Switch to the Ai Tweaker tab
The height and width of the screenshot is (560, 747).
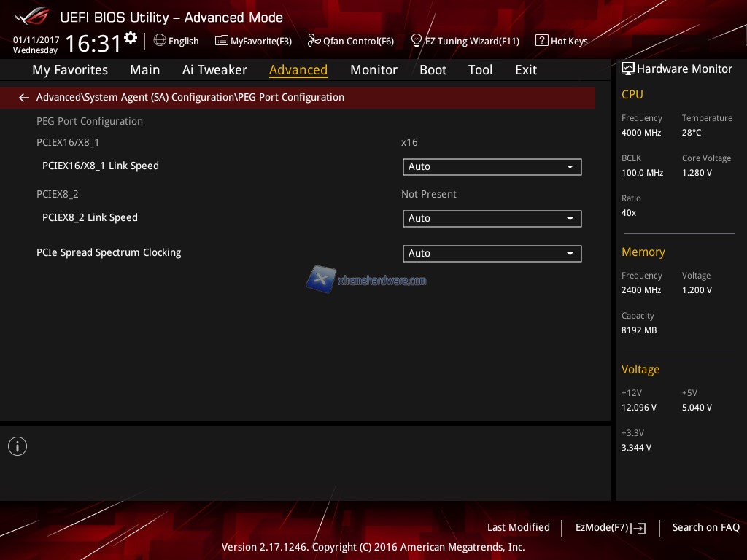coord(214,70)
